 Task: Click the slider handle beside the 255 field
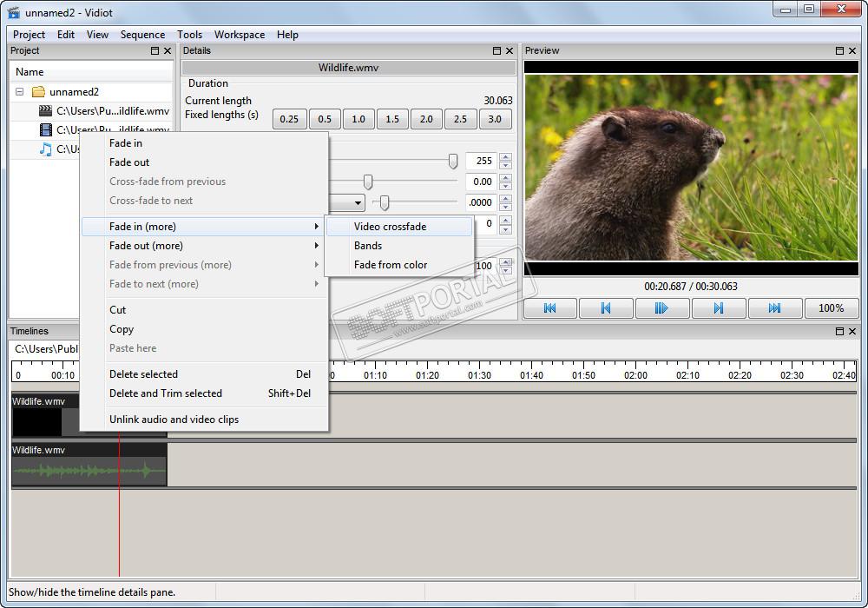pyautogui.click(x=452, y=161)
